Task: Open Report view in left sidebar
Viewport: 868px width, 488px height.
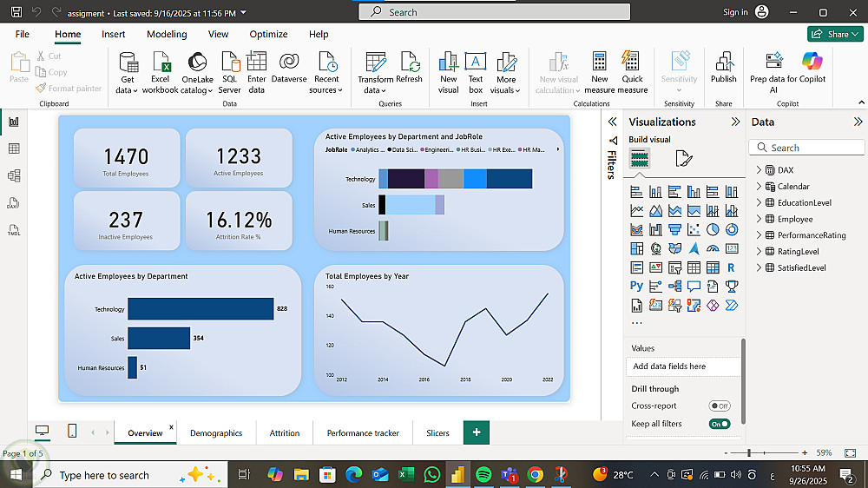Action: pyautogui.click(x=14, y=122)
